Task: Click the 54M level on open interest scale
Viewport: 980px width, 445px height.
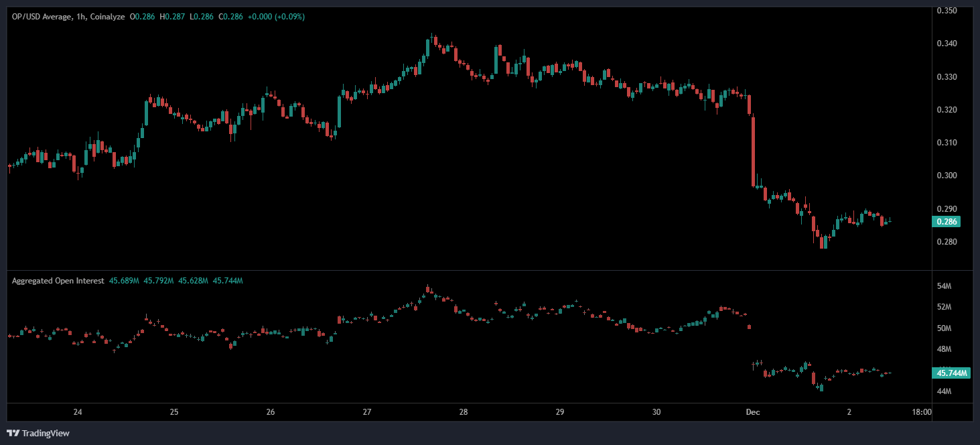Action: click(x=944, y=287)
